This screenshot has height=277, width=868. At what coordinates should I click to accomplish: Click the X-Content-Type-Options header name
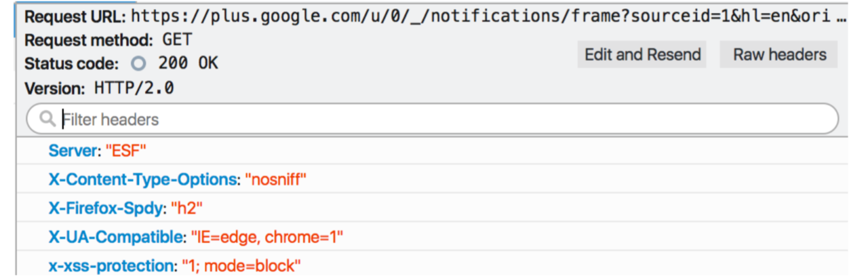(x=142, y=179)
